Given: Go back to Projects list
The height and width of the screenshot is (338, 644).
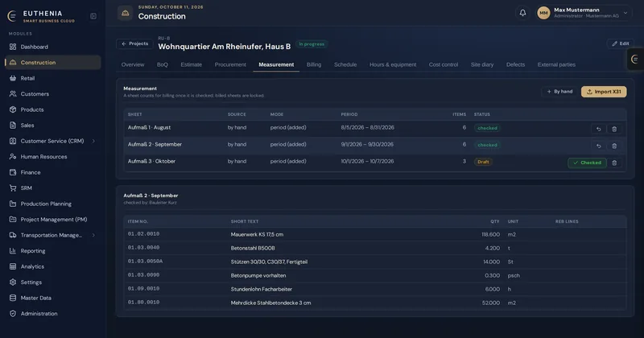Looking at the screenshot, I should tap(134, 43).
